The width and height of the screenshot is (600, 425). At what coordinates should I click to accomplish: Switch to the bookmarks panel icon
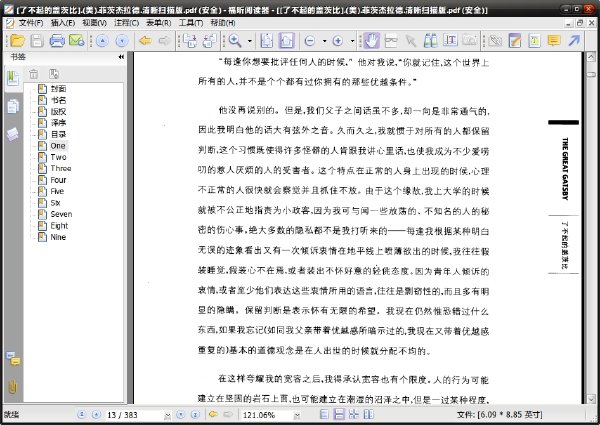click(13, 78)
